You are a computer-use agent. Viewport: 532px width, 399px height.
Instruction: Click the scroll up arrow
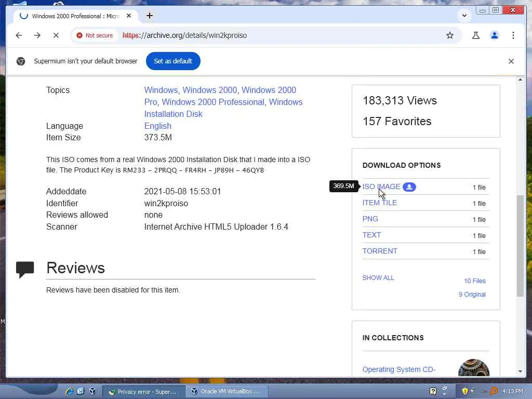pyautogui.click(x=520, y=79)
